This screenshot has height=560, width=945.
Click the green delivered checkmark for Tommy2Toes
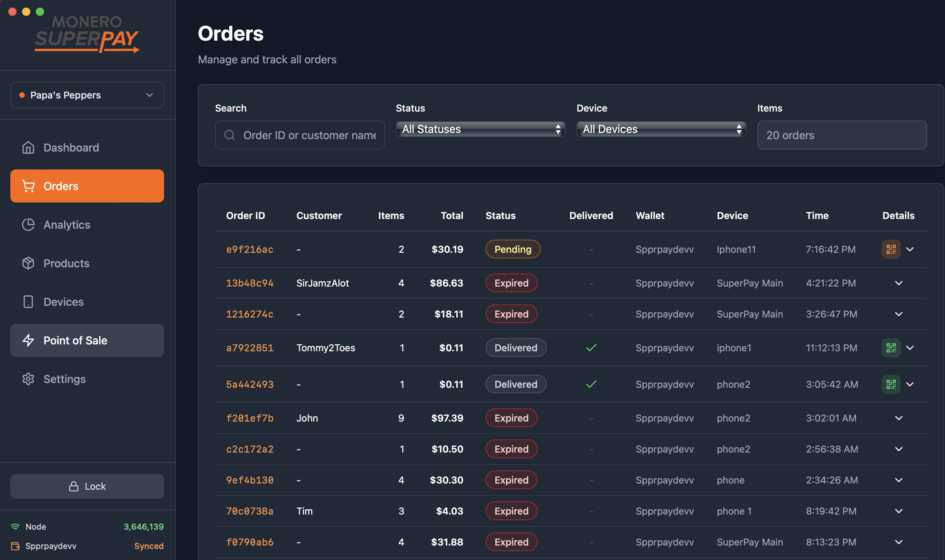point(591,348)
